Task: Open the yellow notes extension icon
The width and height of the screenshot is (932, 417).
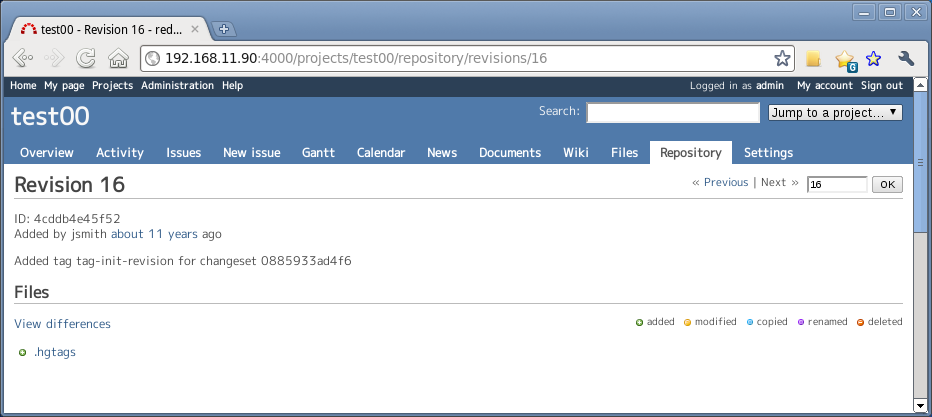Action: [x=813, y=58]
